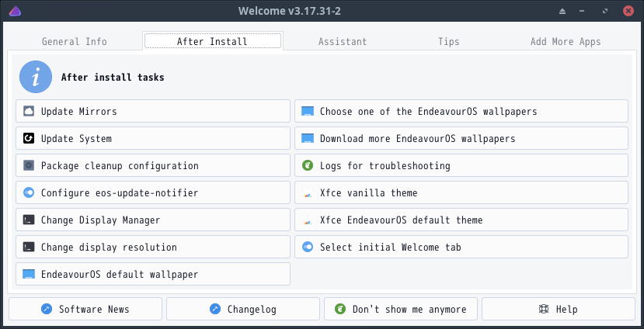Switch to the General Info tab
This screenshot has width=644, height=329.
pyautogui.click(x=75, y=41)
